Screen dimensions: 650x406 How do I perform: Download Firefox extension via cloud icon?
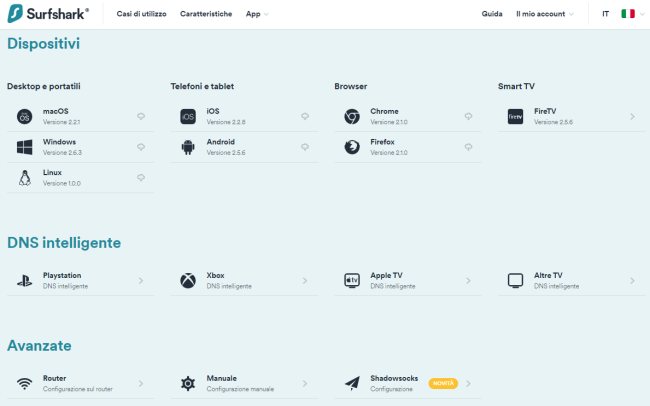468,147
